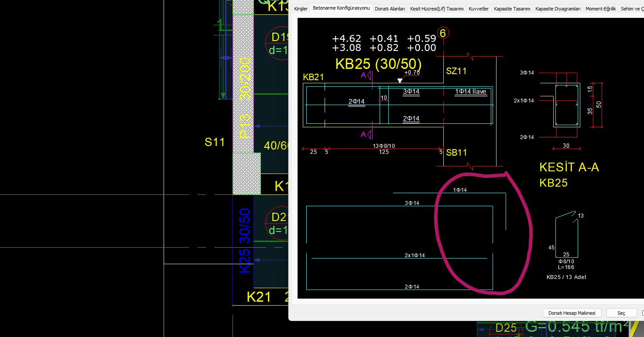The width and height of the screenshot is (644, 337).
Task: Go to Kapasite Diyagramları tab
Action: (x=558, y=9)
